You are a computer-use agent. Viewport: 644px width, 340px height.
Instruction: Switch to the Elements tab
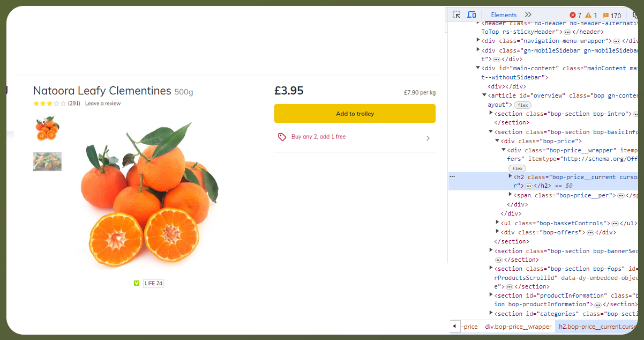click(x=504, y=15)
